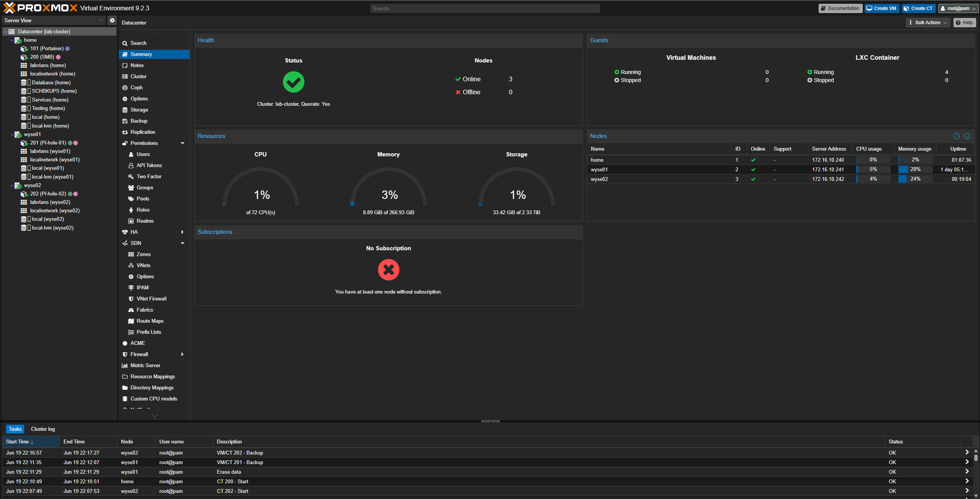Open VNet Firewall under SDN
This screenshot has width=980, height=499.
pos(151,299)
